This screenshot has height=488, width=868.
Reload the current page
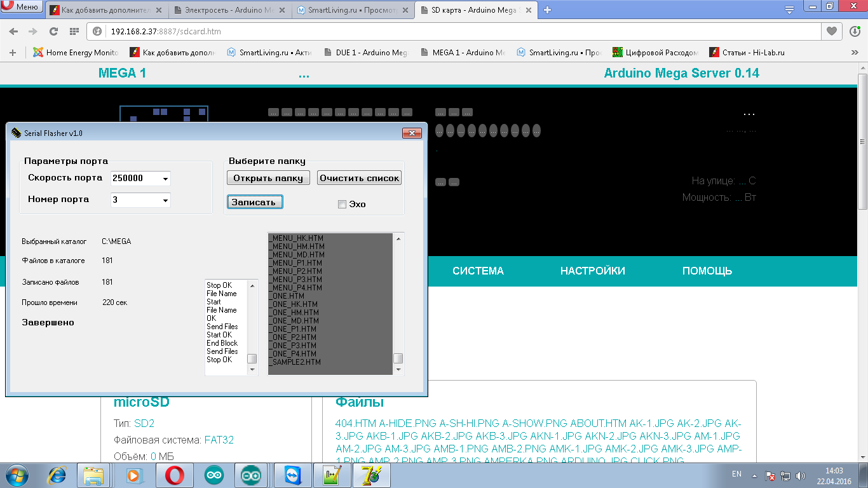pos(54,31)
